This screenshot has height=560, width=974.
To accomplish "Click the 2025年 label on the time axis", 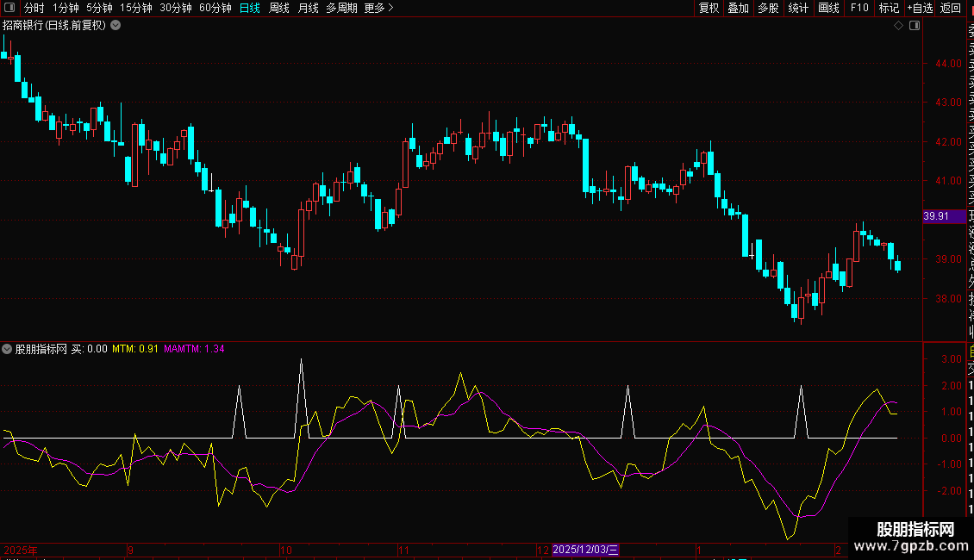I will pyautogui.click(x=21, y=550).
